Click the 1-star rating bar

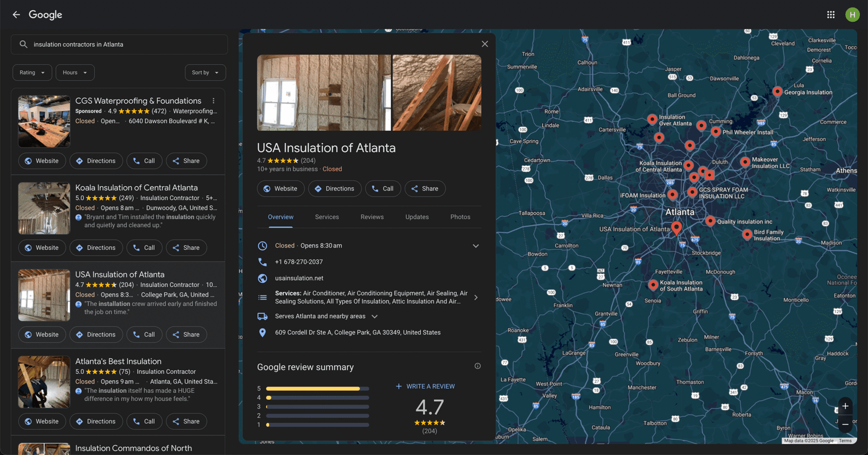317,425
